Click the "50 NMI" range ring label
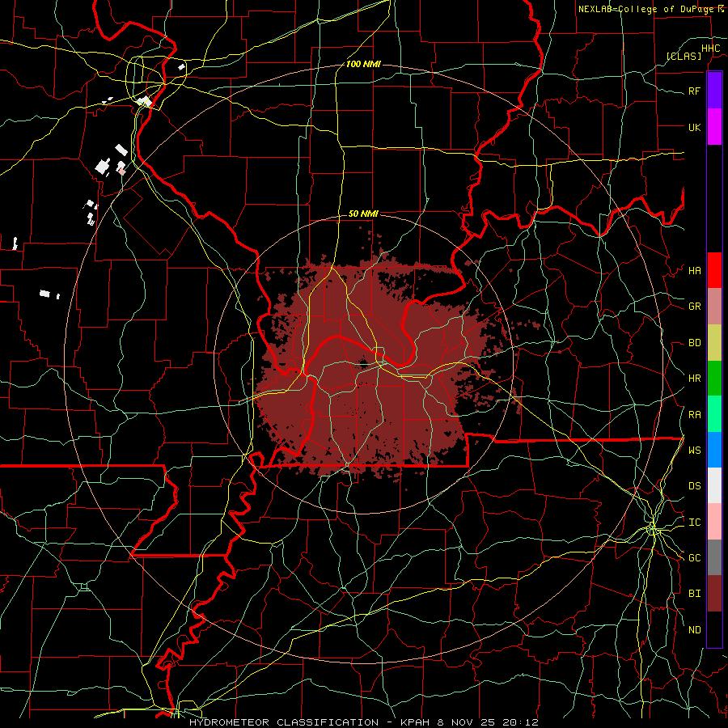Image resolution: width=728 pixels, height=728 pixels. (x=363, y=214)
